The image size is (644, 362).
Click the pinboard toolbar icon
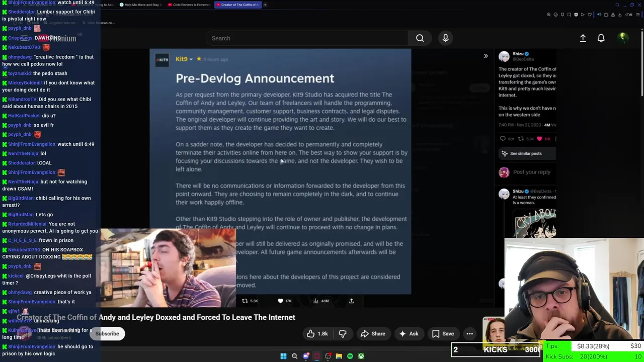point(562,15)
